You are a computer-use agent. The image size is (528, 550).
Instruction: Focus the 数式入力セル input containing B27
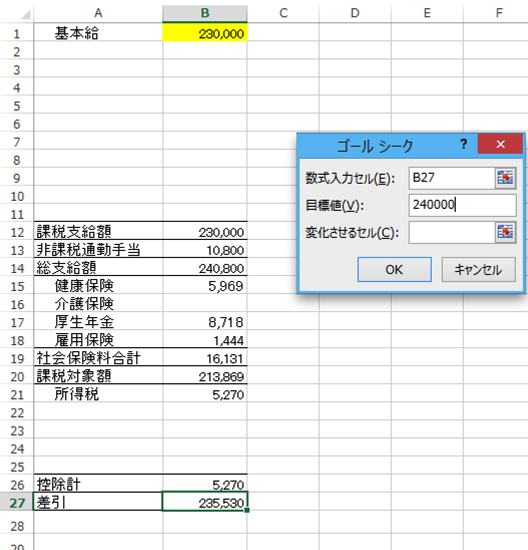[x=452, y=178]
